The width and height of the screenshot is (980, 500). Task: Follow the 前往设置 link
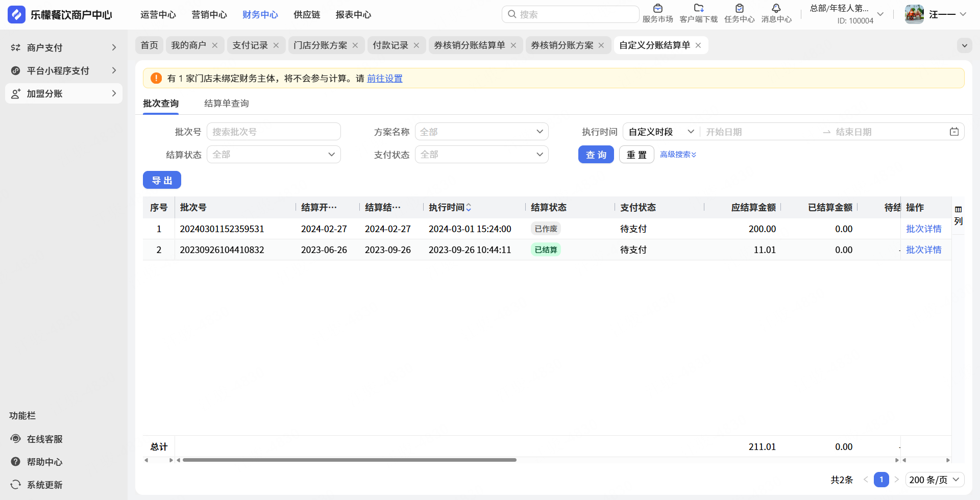click(384, 79)
